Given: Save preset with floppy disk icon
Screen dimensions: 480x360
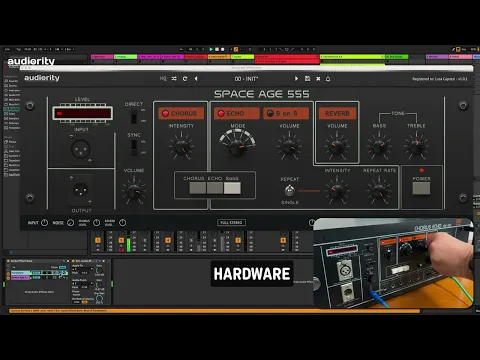Looking at the screenshot, I should tap(307, 79).
